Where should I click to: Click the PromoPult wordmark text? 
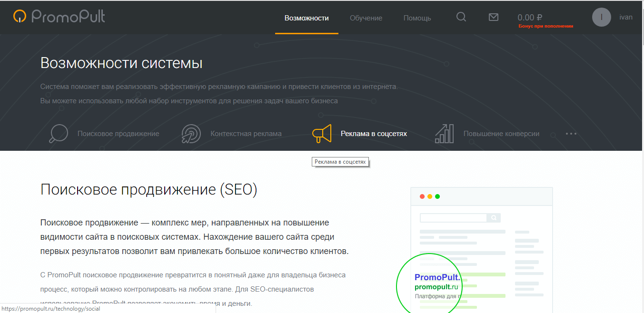pyautogui.click(x=68, y=17)
